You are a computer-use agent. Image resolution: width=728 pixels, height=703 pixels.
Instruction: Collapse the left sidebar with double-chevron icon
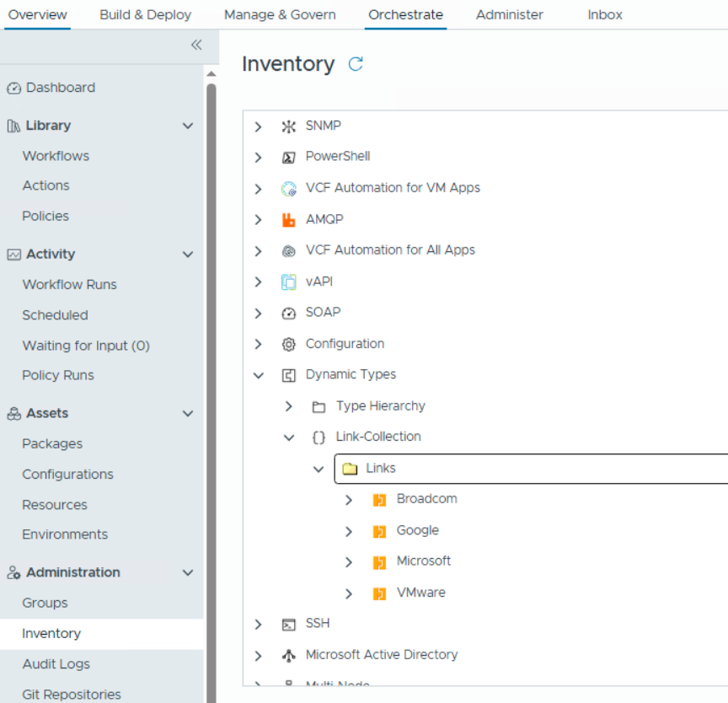[196, 45]
